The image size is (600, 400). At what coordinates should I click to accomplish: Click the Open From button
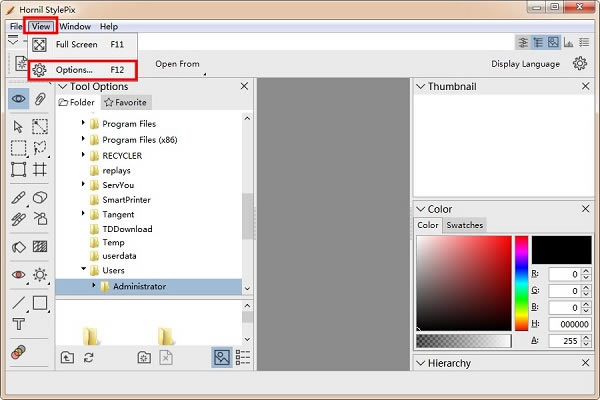pos(177,64)
